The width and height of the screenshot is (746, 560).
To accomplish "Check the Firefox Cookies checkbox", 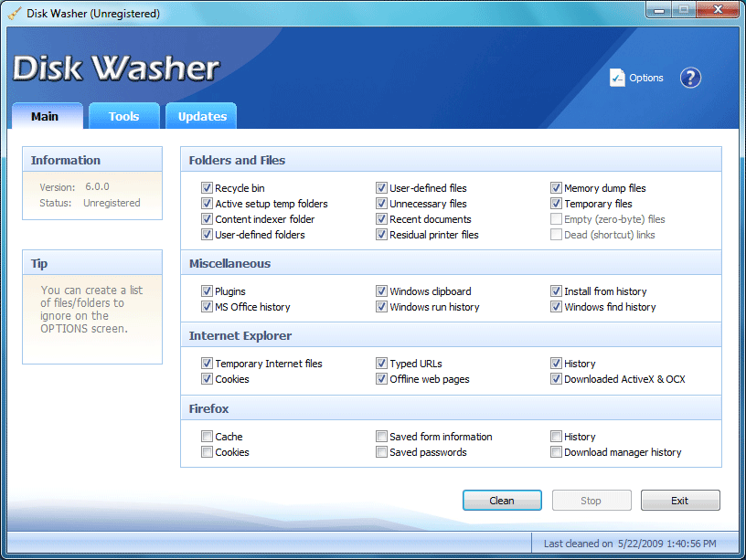I will click(x=207, y=452).
